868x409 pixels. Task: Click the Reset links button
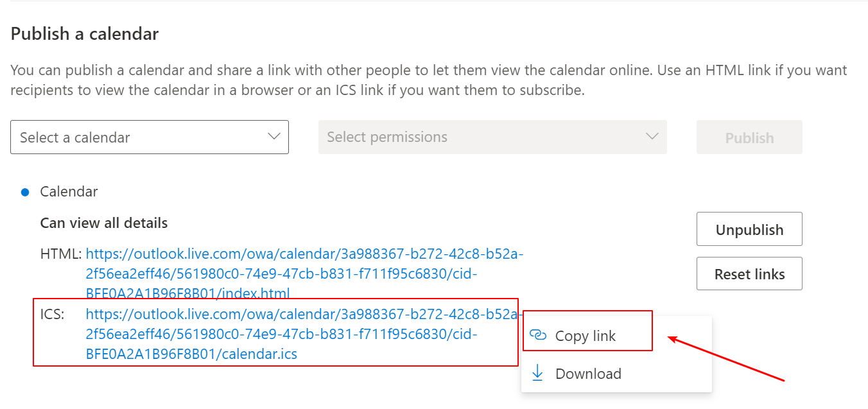coord(749,274)
